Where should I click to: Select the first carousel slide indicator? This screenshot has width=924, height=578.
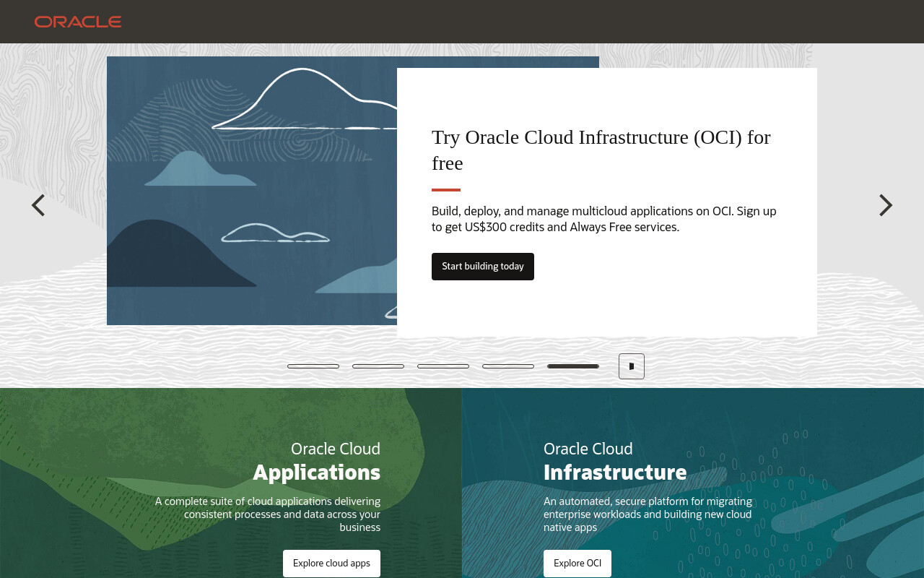[x=313, y=366]
